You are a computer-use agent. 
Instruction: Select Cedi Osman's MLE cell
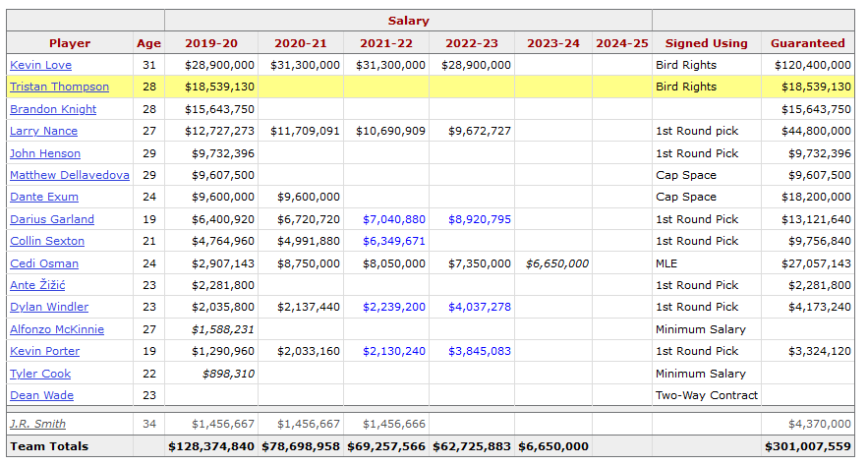(x=666, y=263)
